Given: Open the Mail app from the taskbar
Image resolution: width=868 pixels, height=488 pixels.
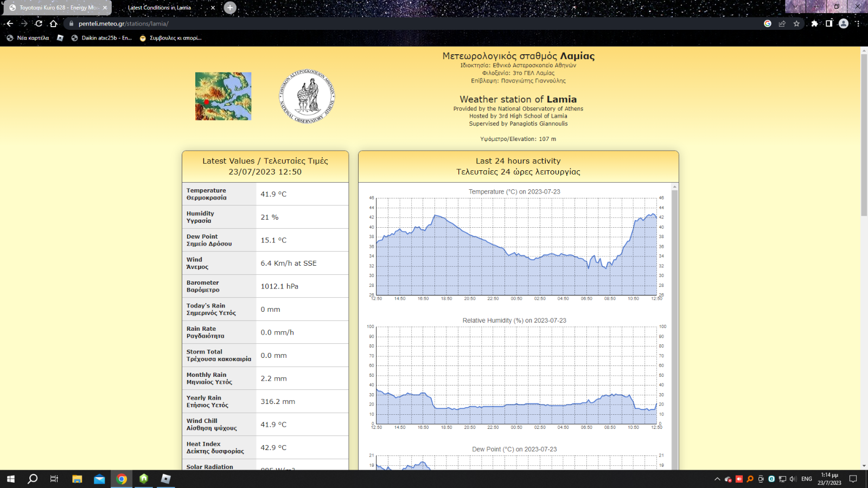Looking at the screenshot, I should (x=99, y=479).
